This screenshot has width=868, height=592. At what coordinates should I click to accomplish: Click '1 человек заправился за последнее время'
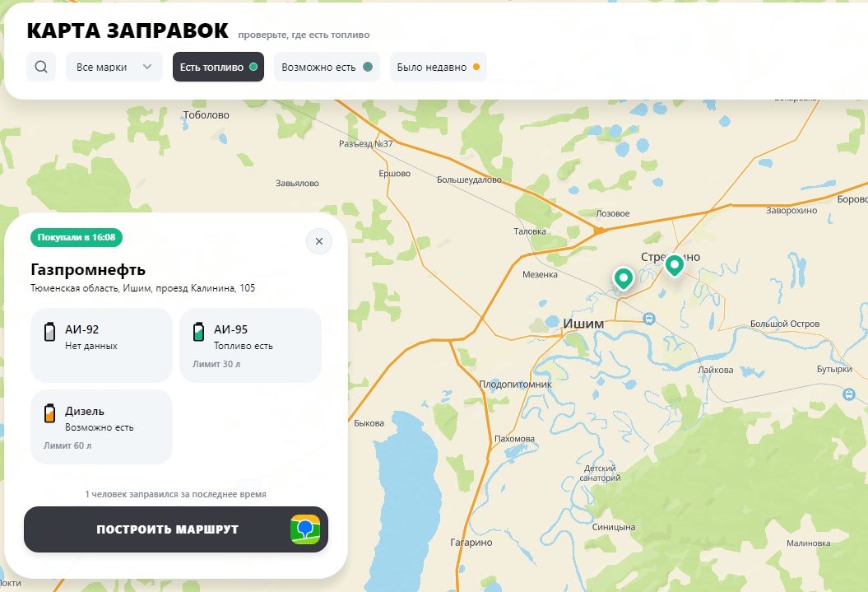[175, 494]
